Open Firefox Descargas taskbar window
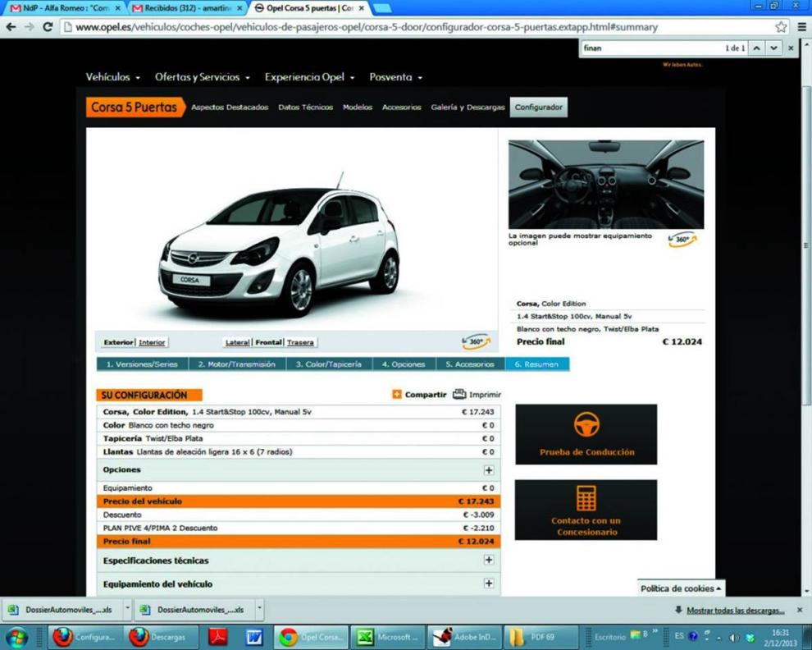 [x=161, y=637]
